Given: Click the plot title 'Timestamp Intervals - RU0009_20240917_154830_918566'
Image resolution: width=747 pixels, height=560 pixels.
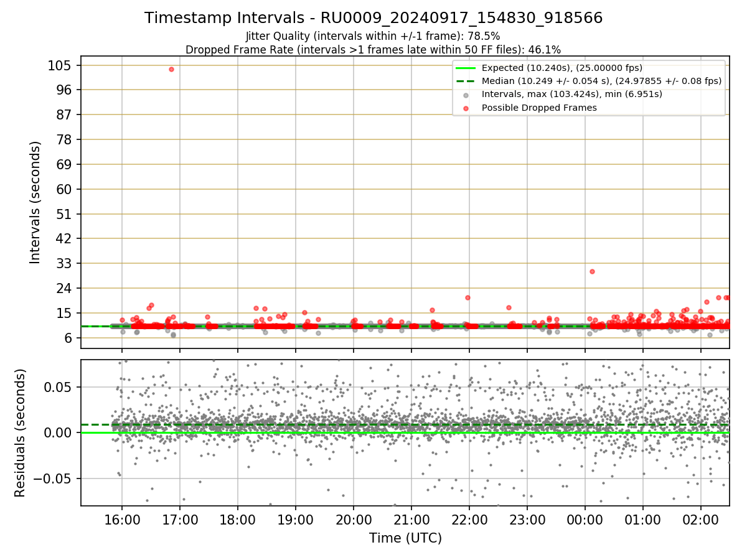Looking at the screenshot, I should pos(374,18).
